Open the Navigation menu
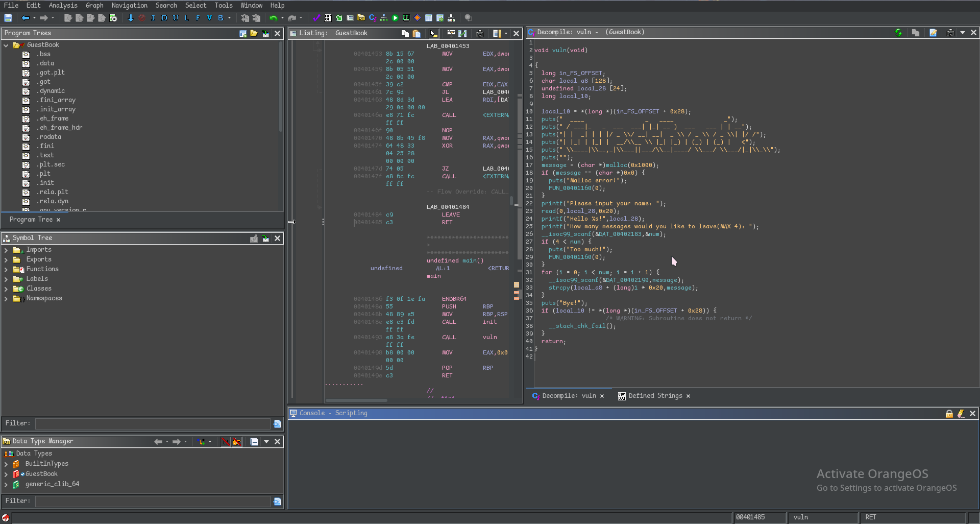The image size is (980, 524). click(129, 5)
